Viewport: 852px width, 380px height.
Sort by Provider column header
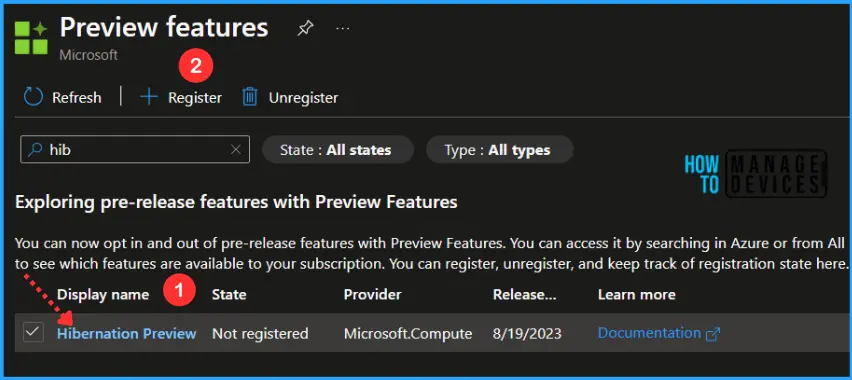(x=372, y=295)
